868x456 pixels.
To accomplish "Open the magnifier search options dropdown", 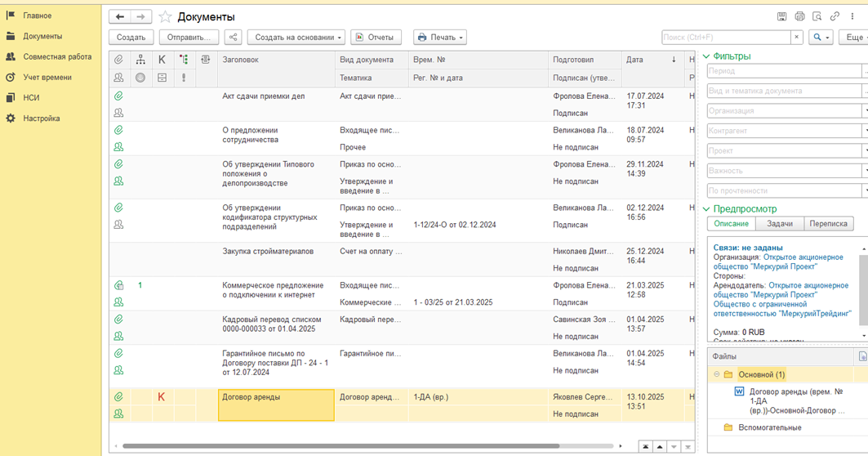I will 821,37.
